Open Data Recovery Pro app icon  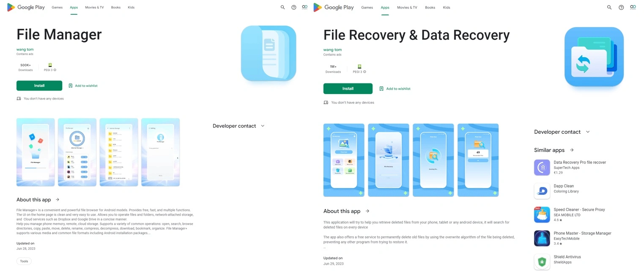(542, 167)
